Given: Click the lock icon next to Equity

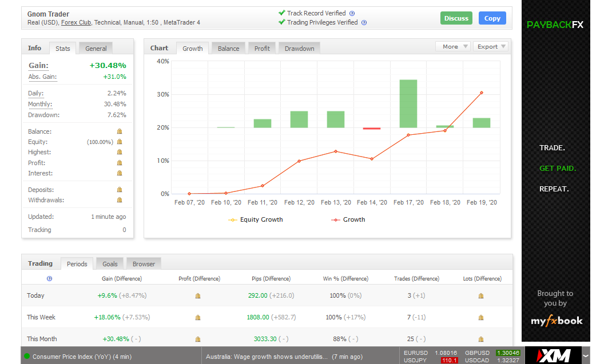Looking at the screenshot, I should [x=120, y=142].
